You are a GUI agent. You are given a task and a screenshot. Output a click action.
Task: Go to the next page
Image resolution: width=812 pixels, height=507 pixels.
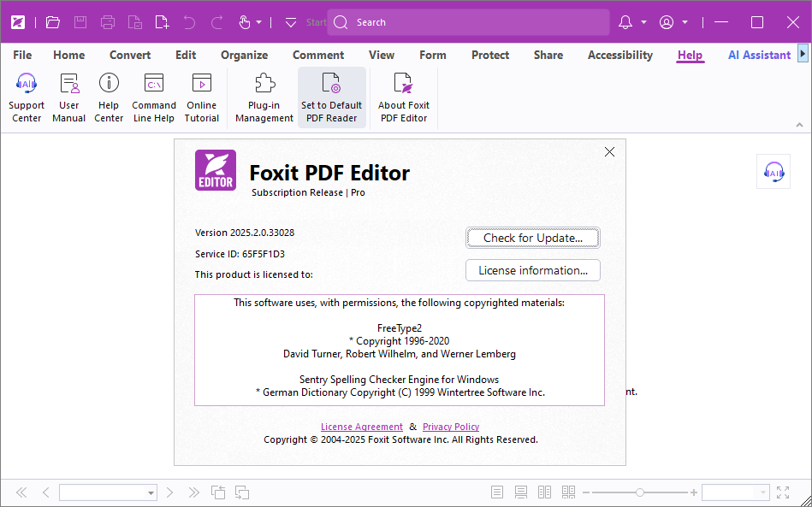(169, 492)
